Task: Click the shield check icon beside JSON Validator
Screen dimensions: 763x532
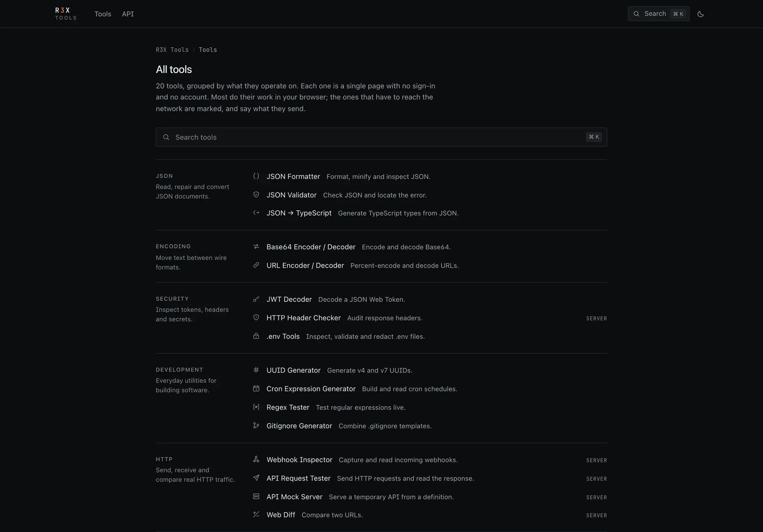Action: click(256, 195)
